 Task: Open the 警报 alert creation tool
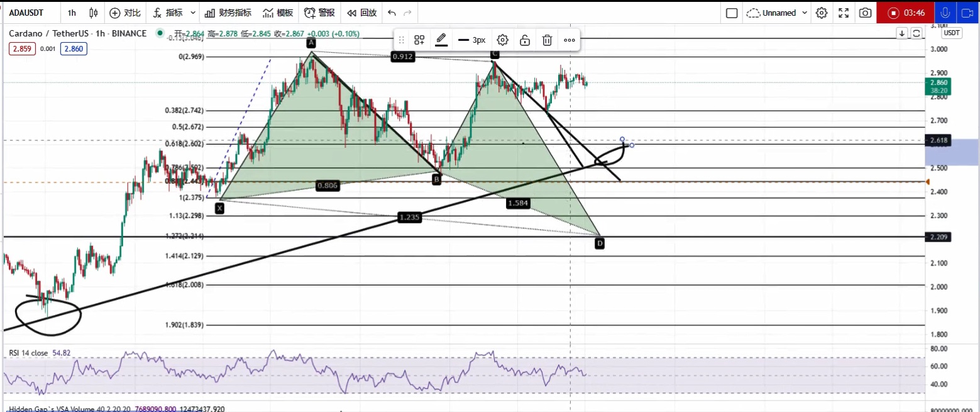pyautogui.click(x=319, y=13)
